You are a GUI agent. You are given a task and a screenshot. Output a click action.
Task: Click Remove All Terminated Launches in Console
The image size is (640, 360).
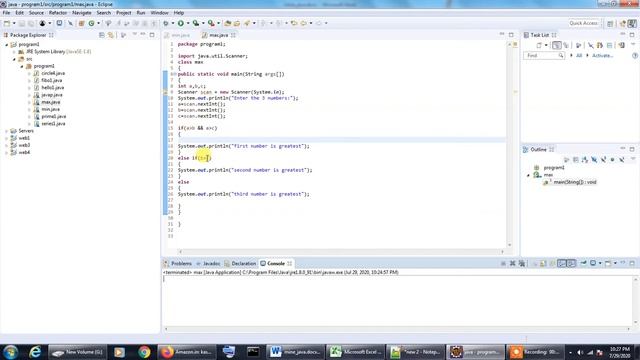pyautogui.click(x=522, y=264)
